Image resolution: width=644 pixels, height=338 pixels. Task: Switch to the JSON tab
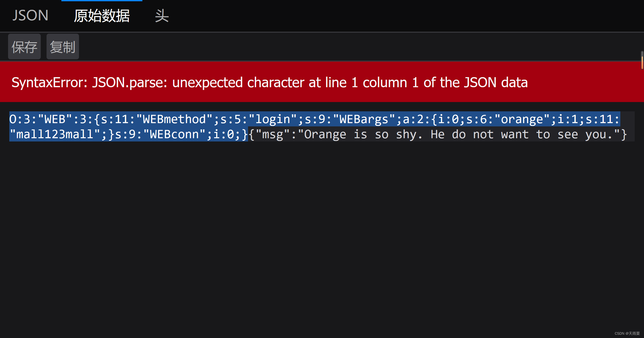(30, 16)
